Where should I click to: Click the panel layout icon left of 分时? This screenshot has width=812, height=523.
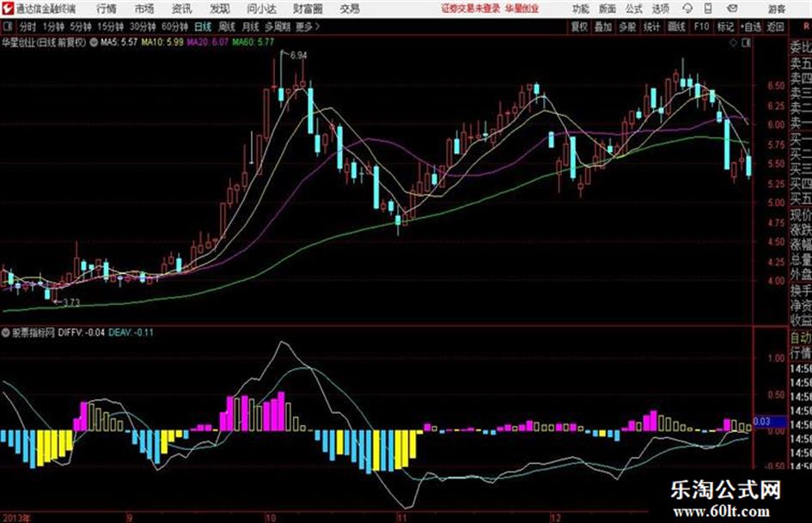tap(7, 27)
